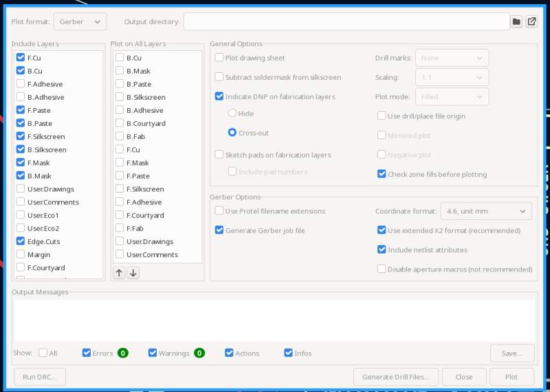
Task: Check B.Cu in Plot on All Layers
Action: click(x=120, y=58)
